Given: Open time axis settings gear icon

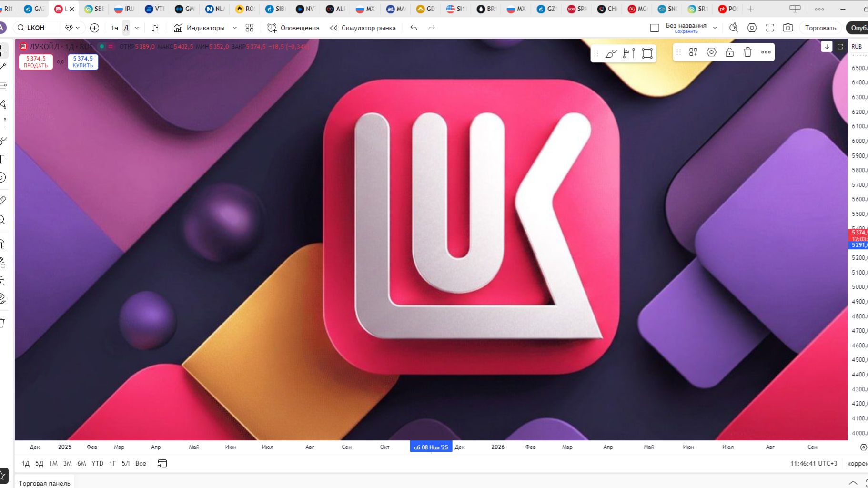Looking at the screenshot, I should click(863, 447).
